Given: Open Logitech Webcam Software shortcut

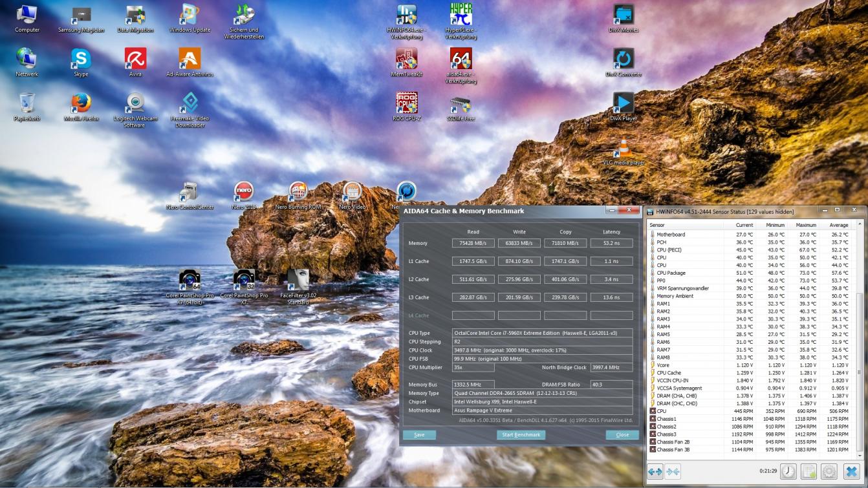Looking at the screenshot, I should coord(135,110).
